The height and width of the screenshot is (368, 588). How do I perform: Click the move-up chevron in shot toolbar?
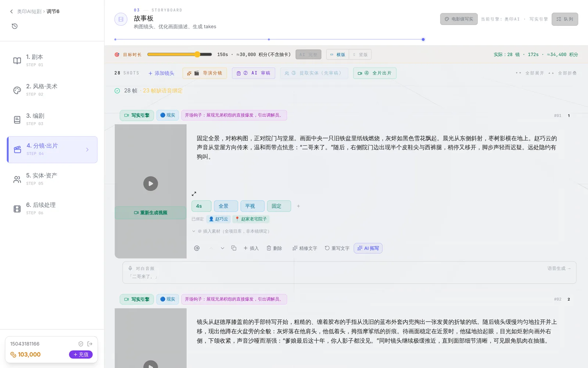tap(211, 248)
